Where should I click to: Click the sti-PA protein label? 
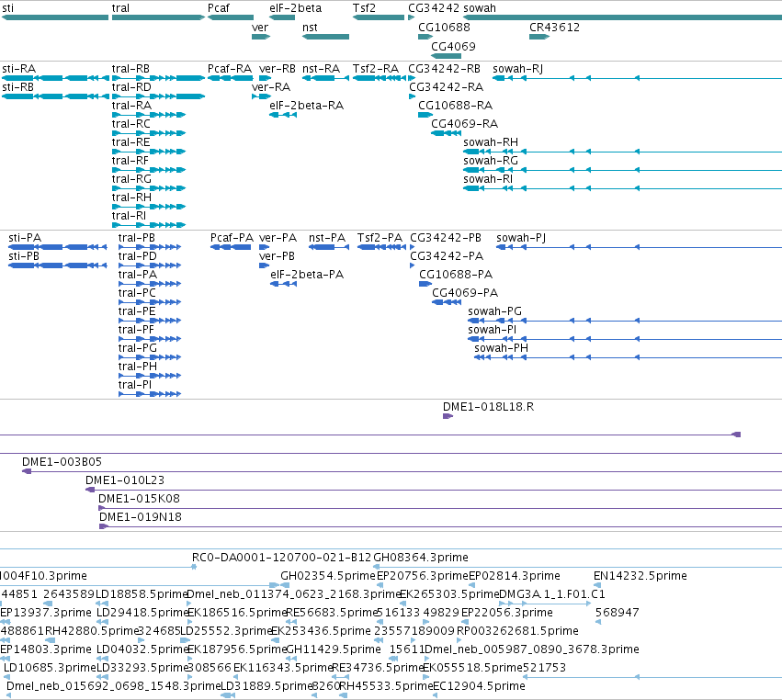(25, 238)
